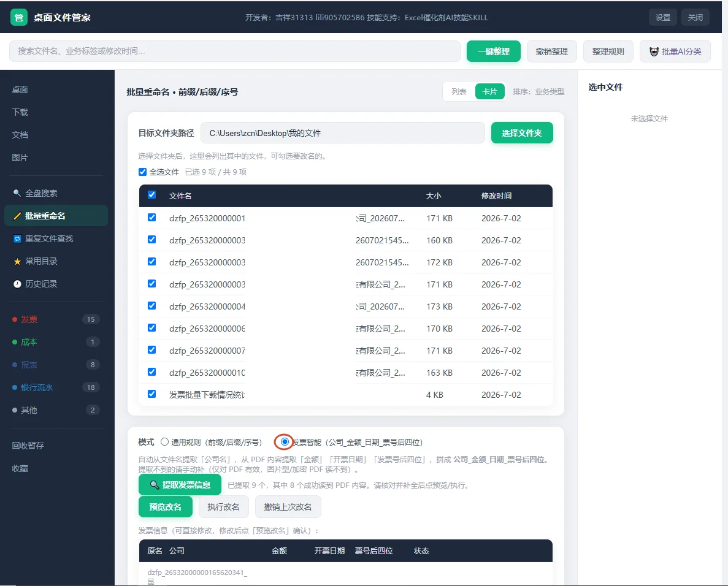The width and height of the screenshot is (728, 586).
Task: Uncheck the 发票批量下载情况统计 file checkbox
Action: [x=152, y=394]
